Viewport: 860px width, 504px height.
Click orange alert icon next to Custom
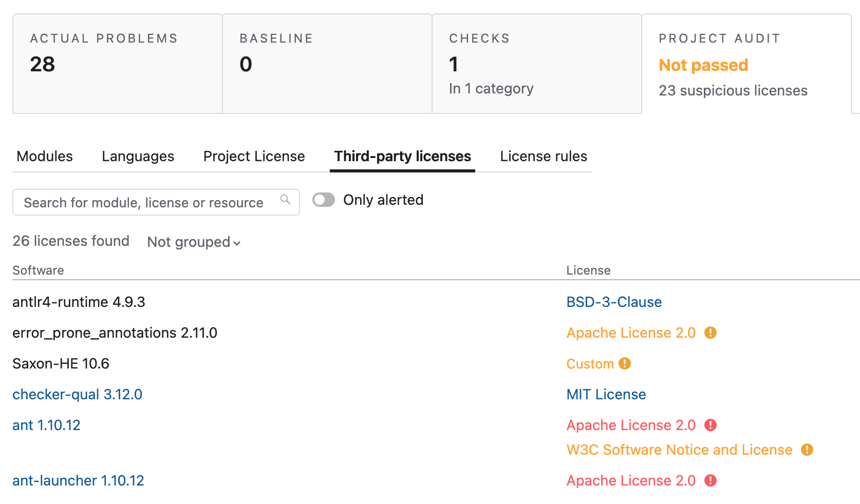[x=625, y=363]
